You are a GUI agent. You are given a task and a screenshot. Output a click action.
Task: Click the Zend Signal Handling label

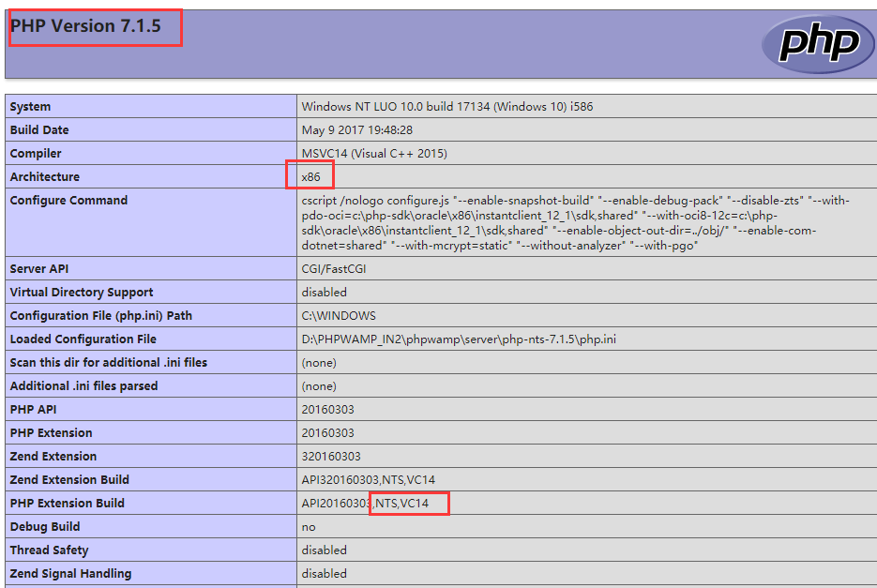70,574
